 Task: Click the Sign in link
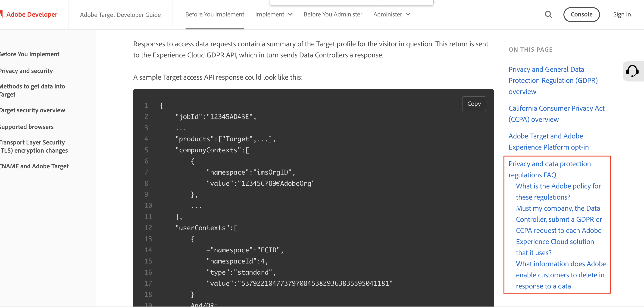click(622, 15)
